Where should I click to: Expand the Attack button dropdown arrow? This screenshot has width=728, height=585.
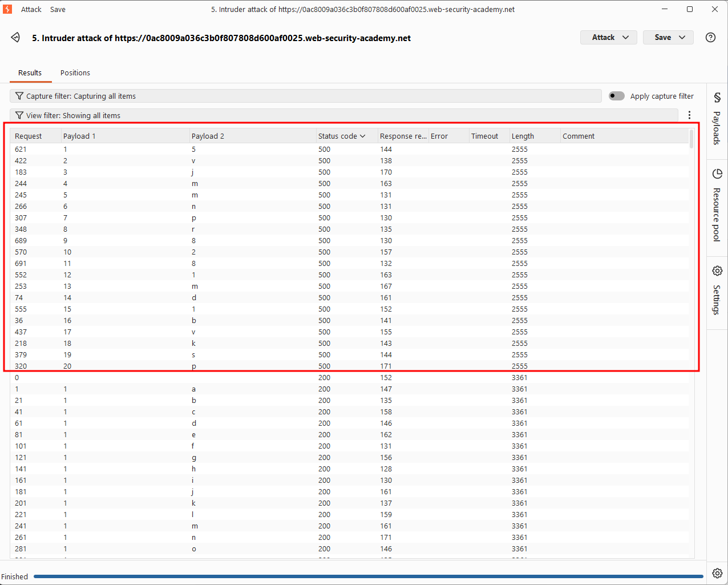coord(625,37)
